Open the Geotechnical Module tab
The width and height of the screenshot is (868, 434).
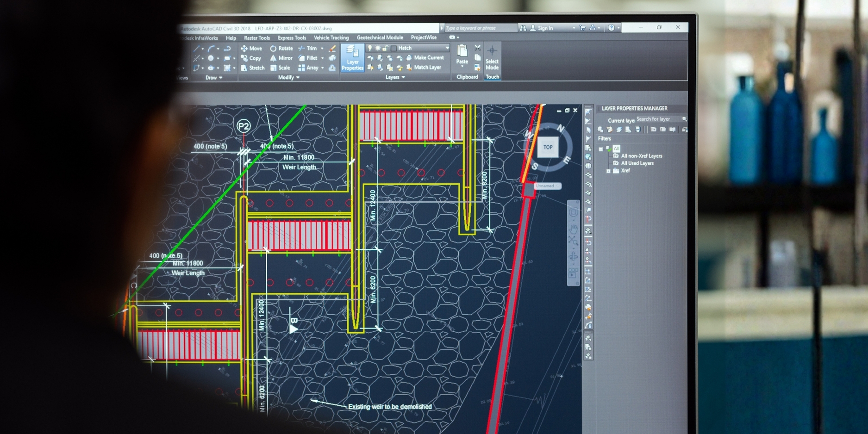(x=380, y=37)
